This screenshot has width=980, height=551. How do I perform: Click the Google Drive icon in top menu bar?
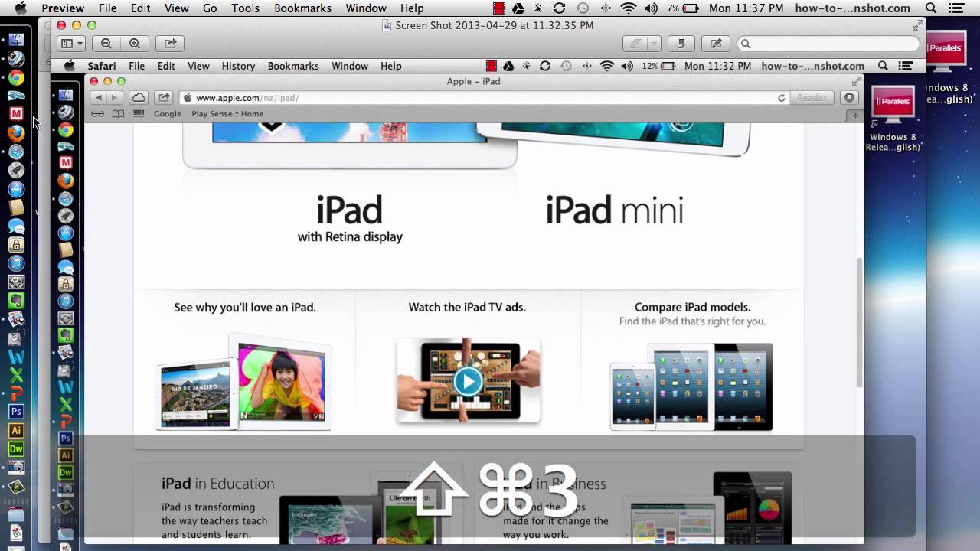coord(518,8)
